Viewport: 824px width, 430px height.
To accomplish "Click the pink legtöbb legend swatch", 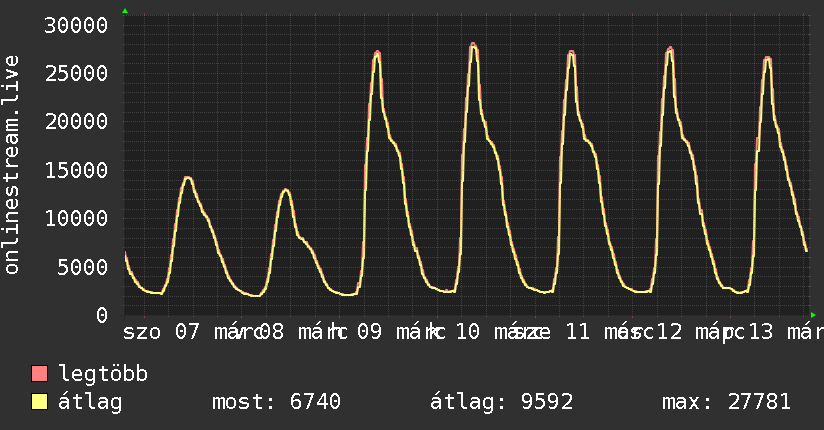I will click(x=39, y=374).
